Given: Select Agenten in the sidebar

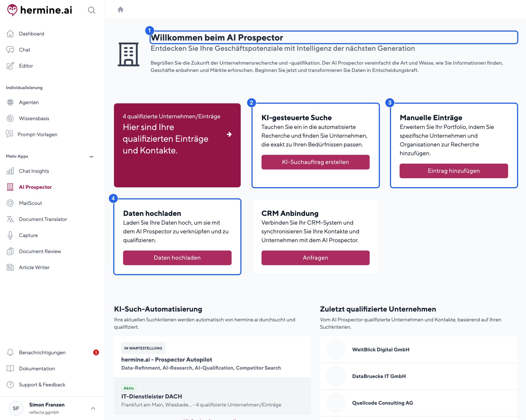Looking at the screenshot, I should (29, 102).
